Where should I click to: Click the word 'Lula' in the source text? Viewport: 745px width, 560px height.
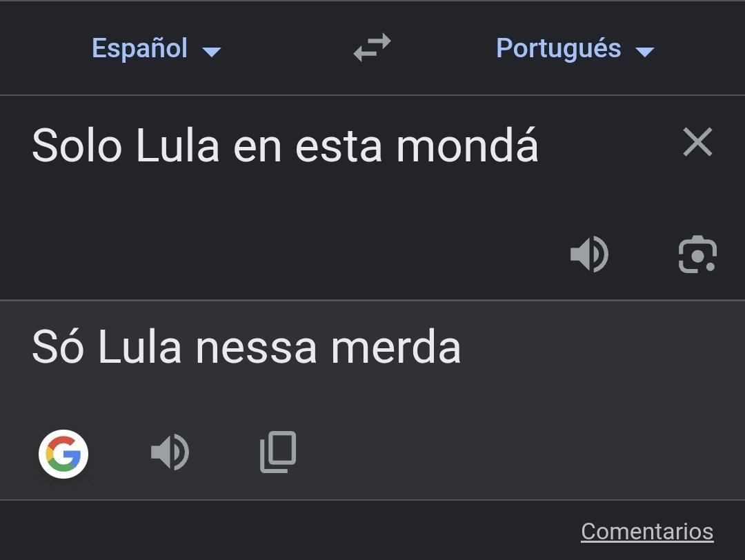tap(177, 146)
